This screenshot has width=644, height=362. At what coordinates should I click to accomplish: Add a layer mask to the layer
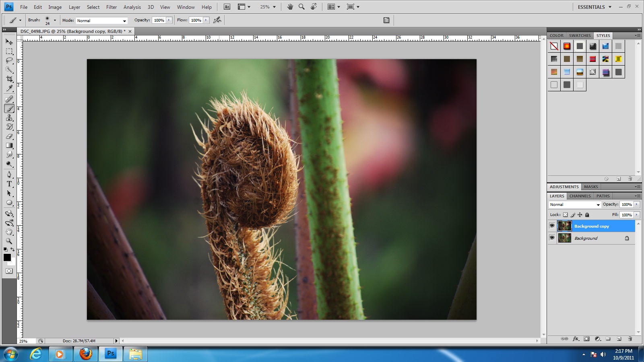point(586,339)
